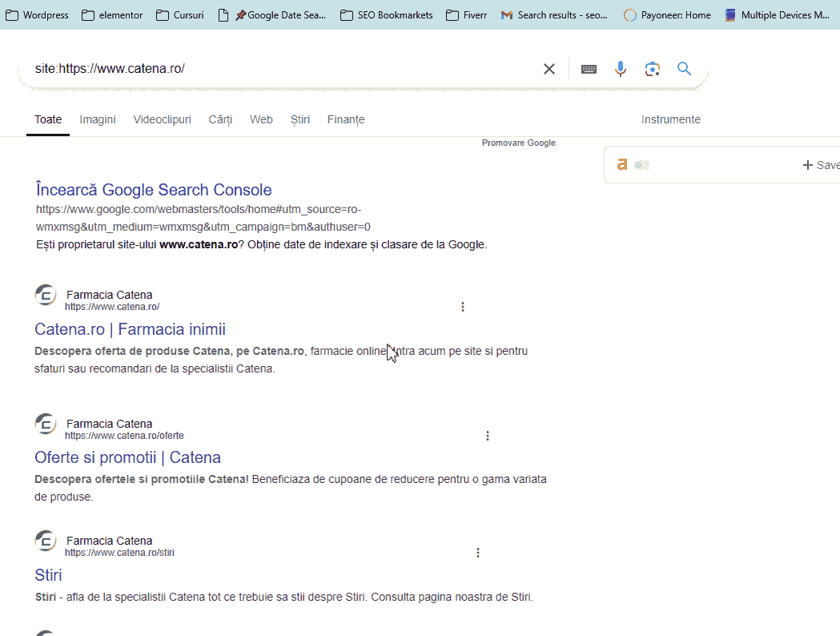Open the Payoneer: Home bookmark

(667, 15)
